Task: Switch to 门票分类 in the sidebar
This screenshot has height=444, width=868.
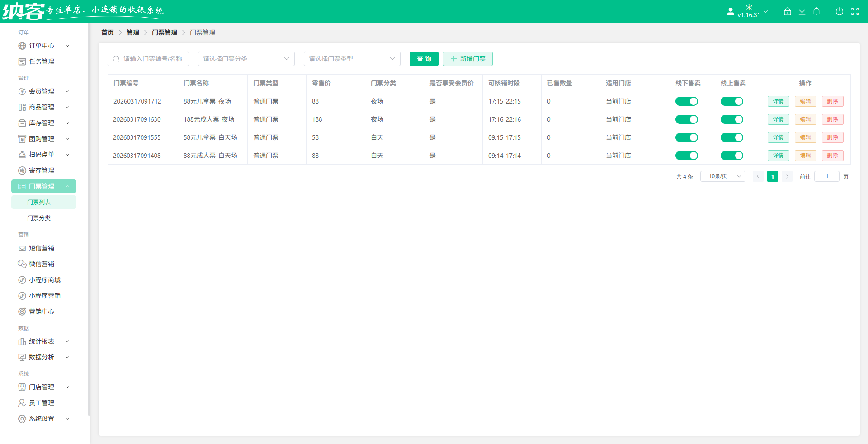Action: point(39,217)
